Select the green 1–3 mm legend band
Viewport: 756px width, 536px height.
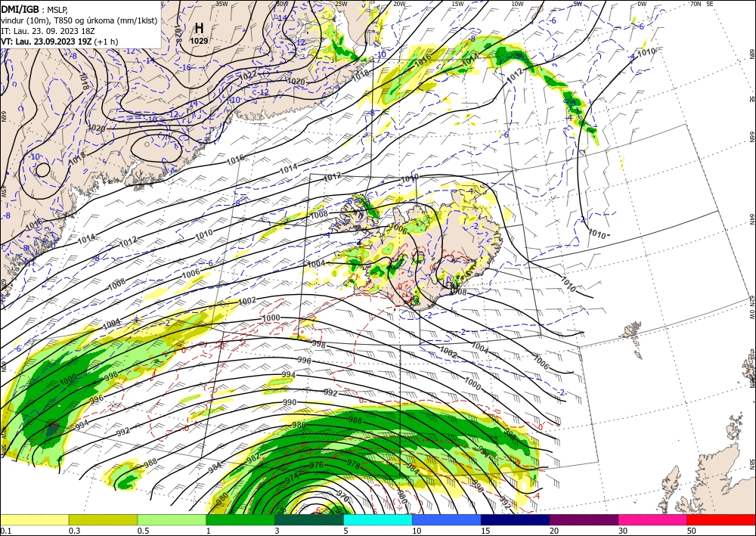coord(240,519)
